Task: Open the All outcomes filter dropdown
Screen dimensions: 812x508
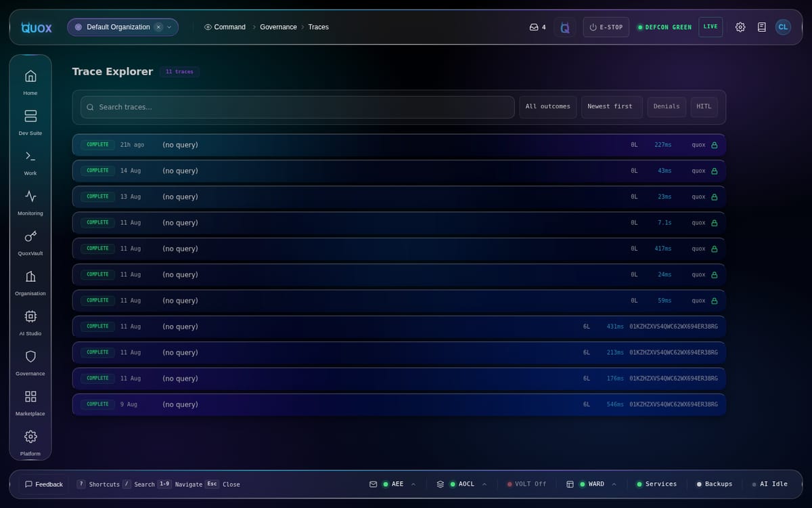Action: click(548, 107)
